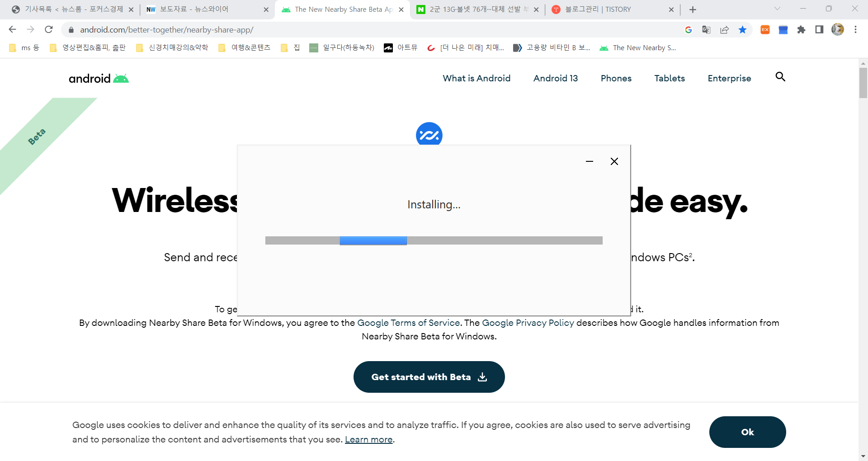Open the 아트뮤 bookmark
The height and width of the screenshot is (461, 868).
coord(401,48)
